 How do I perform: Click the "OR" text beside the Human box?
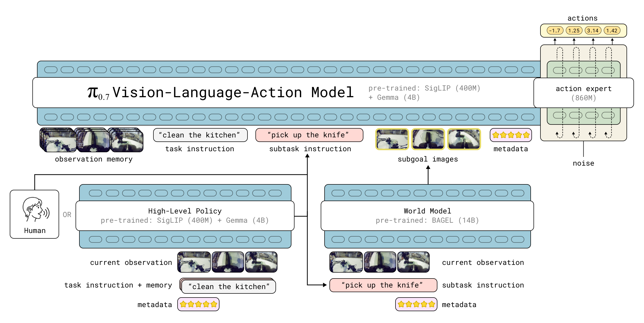(x=67, y=214)
